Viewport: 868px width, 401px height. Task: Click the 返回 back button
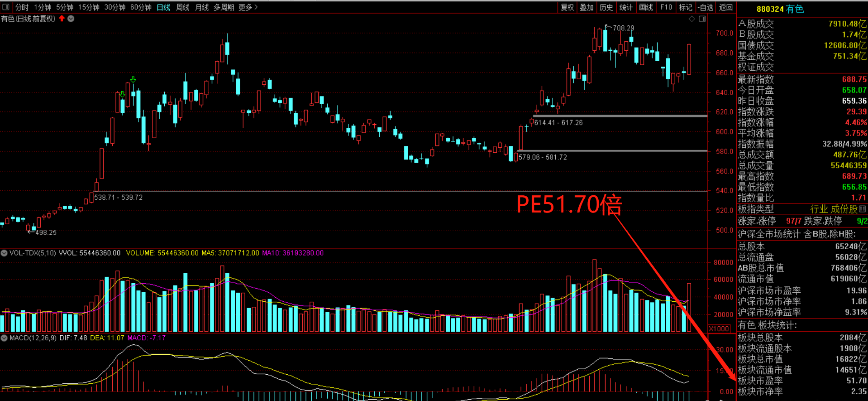click(x=725, y=7)
